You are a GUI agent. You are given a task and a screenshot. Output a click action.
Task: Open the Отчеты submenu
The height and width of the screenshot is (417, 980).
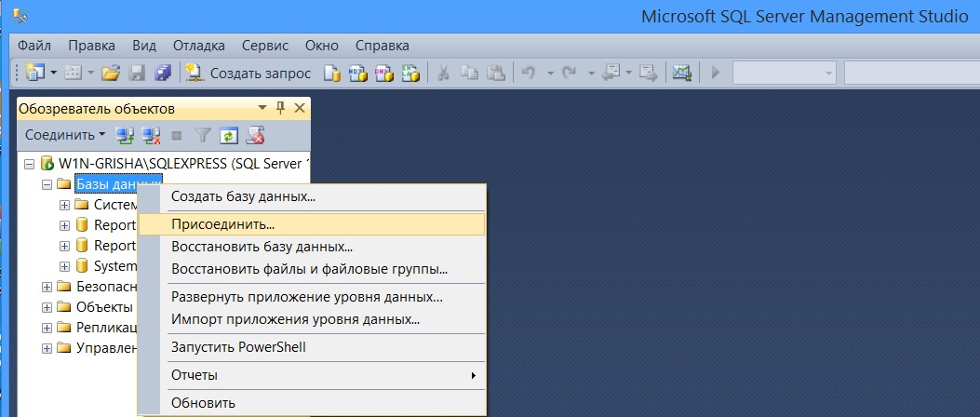pyautogui.click(x=311, y=375)
